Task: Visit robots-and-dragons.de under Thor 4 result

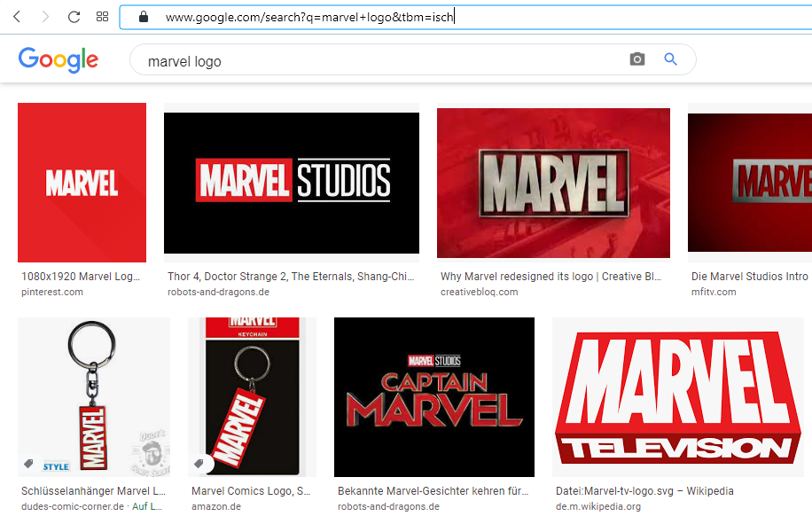Action: pyautogui.click(x=218, y=293)
